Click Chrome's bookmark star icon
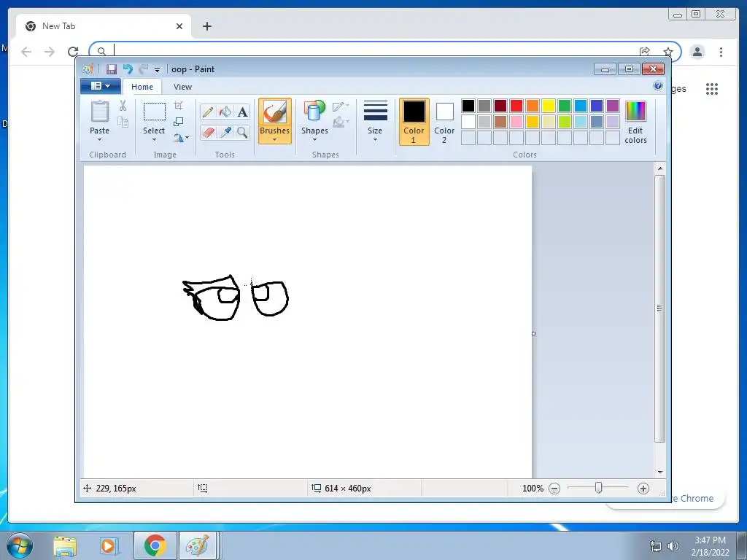Image resolution: width=747 pixels, height=560 pixels. point(668,52)
